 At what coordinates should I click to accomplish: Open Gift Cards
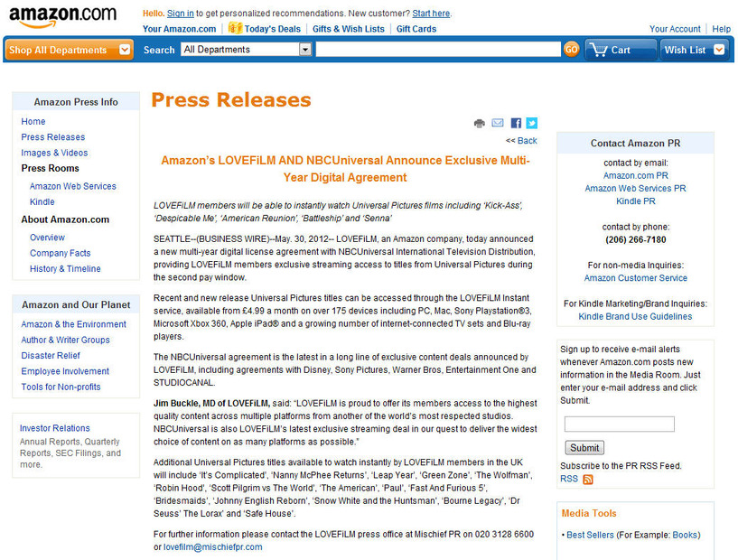click(416, 29)
